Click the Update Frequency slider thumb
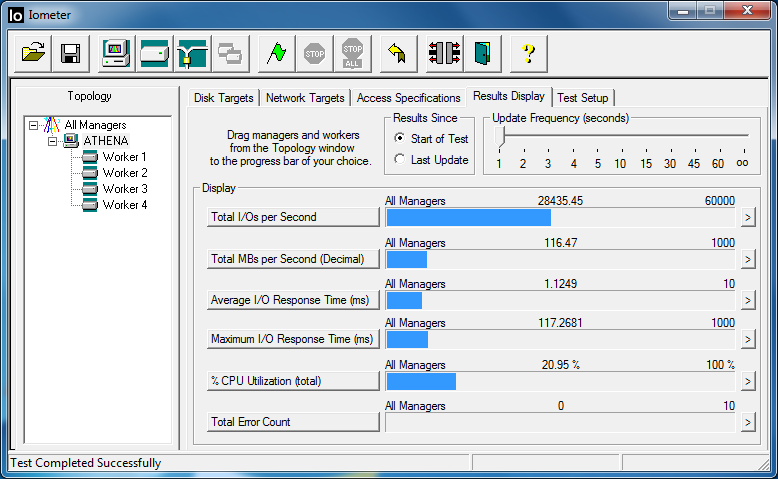The height and width of the screenshot is (479, 778). [500, 137]
